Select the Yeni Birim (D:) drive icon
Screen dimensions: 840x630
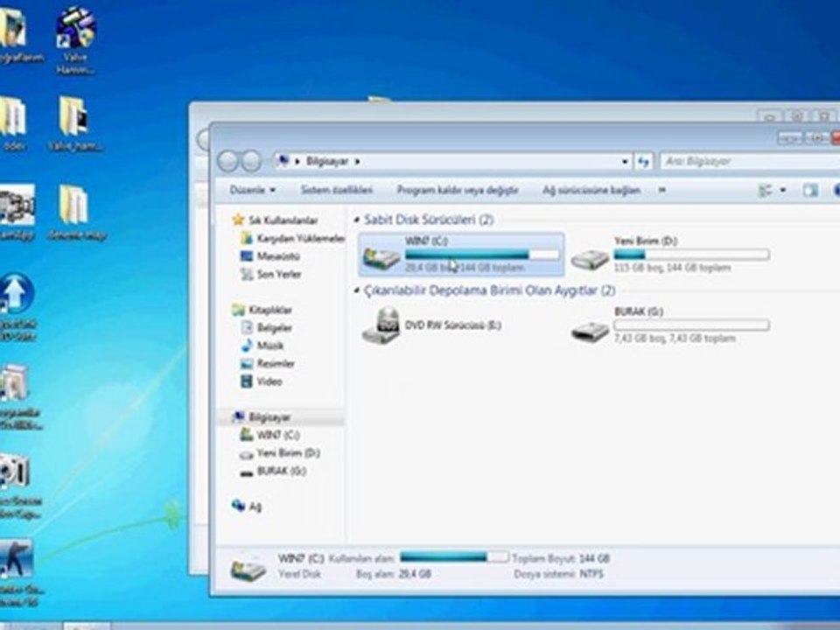click(x=589, y=261)
